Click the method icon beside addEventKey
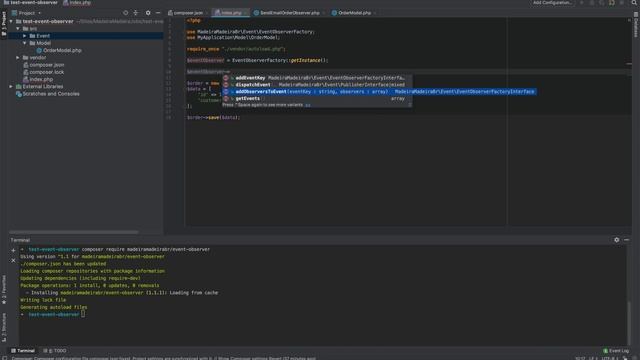Viewport: 640px width, 360px height. pyautogui.click(x=226, y=78)
